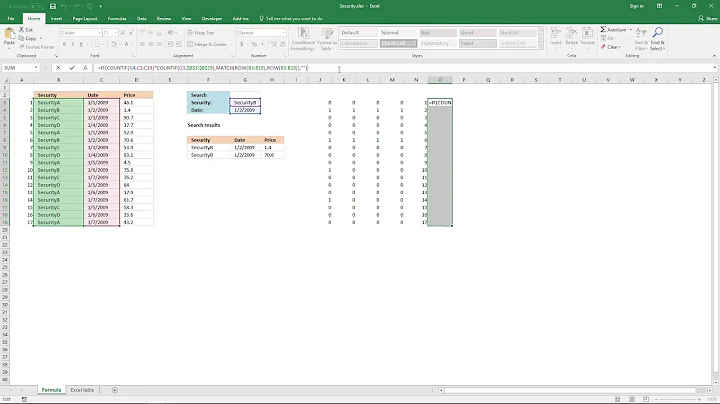The image size is (720, 404).
Task: Confirm formula with the check mark button
Action: (x=72, y=68)
